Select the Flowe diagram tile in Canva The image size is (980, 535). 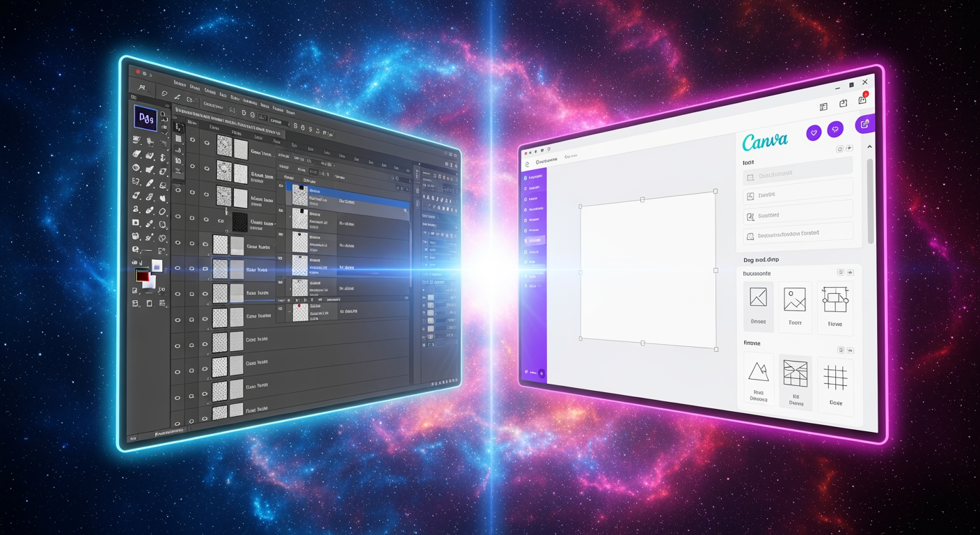tap(835, 307)
